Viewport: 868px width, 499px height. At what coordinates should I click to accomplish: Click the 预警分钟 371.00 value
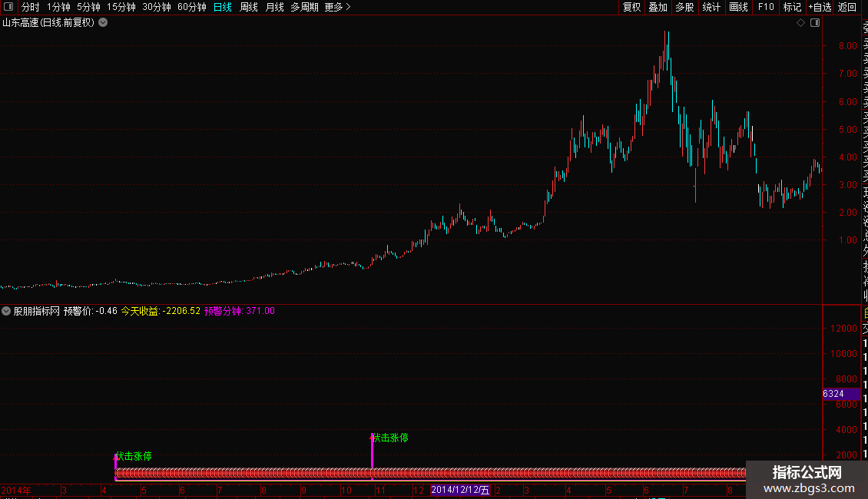[239, 311]
